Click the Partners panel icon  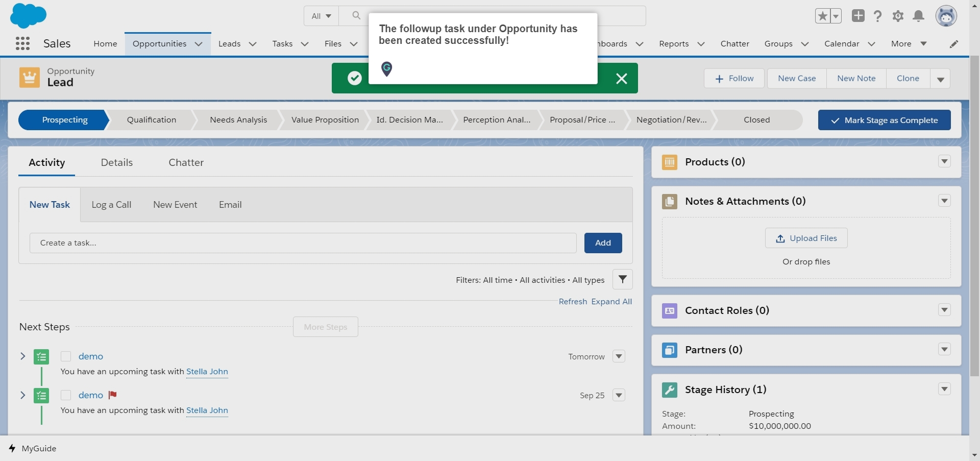669,350
